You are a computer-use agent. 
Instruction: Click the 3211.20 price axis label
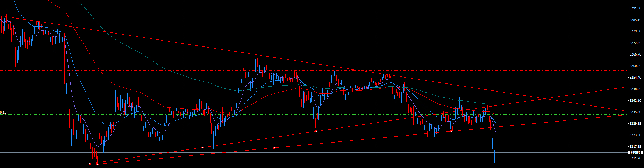pyautogui.click(x=635, y=158)
